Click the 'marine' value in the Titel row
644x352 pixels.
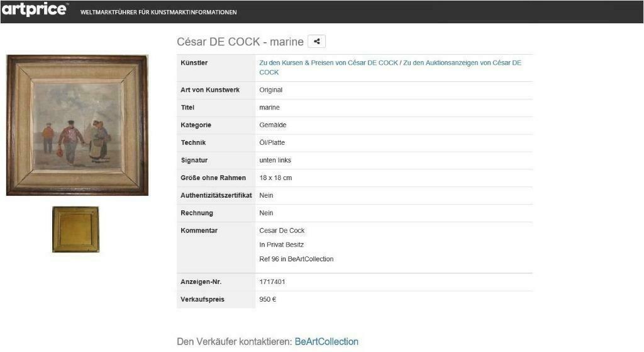[269, 108]
